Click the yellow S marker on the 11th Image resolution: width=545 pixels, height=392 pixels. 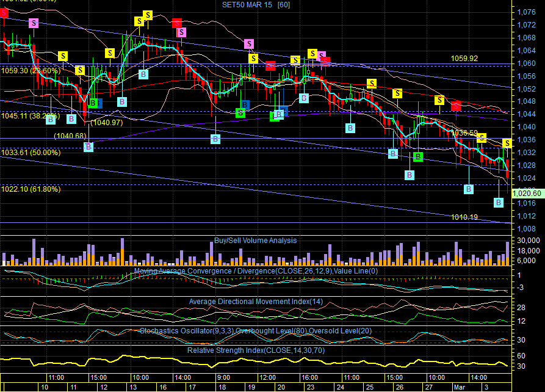click(x=80, y=70)
